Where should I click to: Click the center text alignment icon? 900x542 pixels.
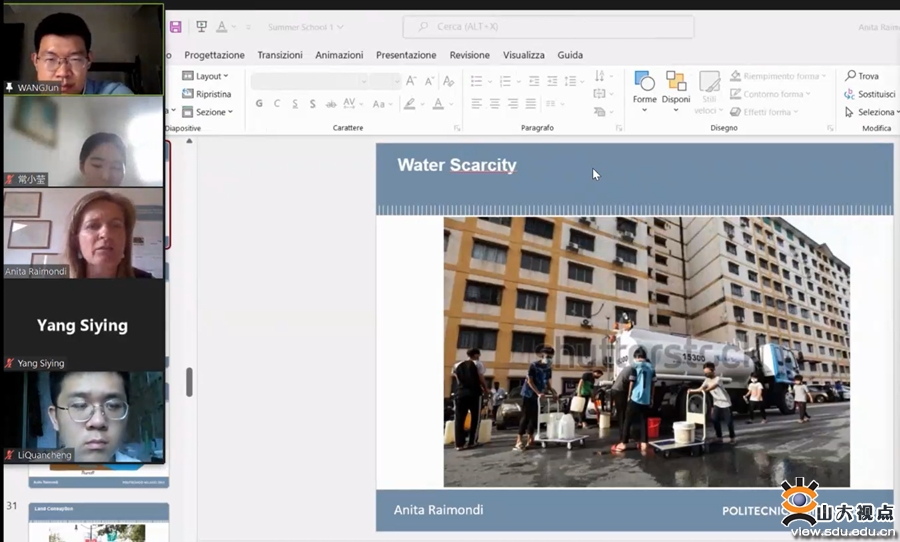pos(494,103)
